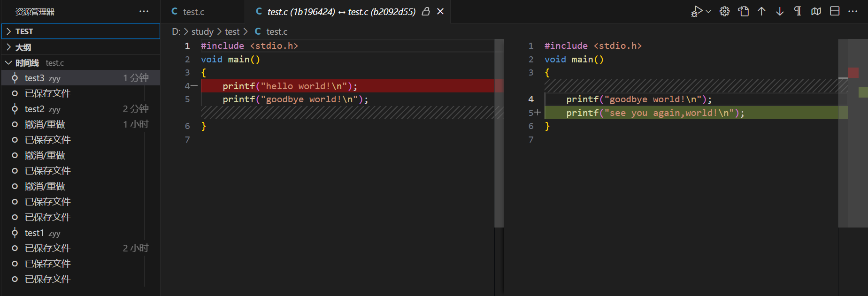The image size is (868, 296).
Task: Open 已保存文件 entry dated 2 小时
Action: tap(81, 248)
